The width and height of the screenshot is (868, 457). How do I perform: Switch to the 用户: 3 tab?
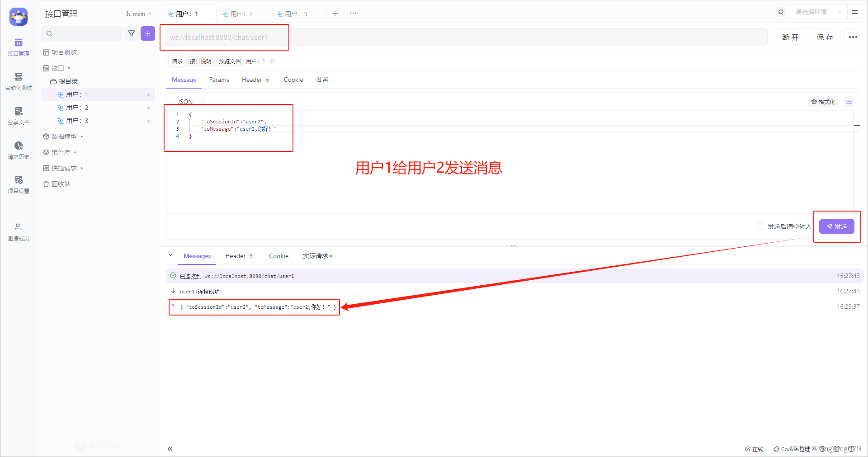(292, 14)
